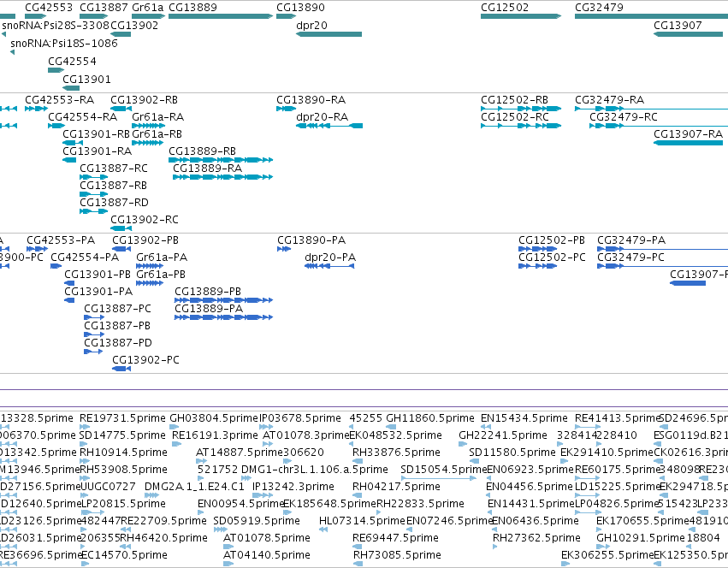The image size is (728, 568).
Task: Click the CG13907 gene bar
Action: point(688,34)
